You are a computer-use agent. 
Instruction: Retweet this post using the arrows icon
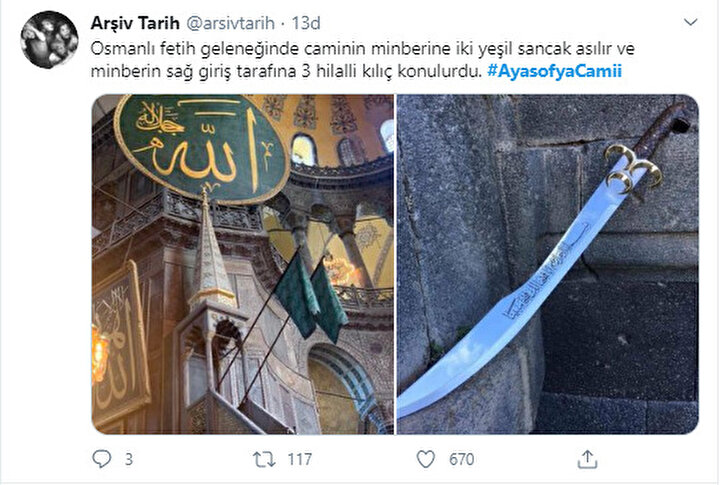(264, 459)
